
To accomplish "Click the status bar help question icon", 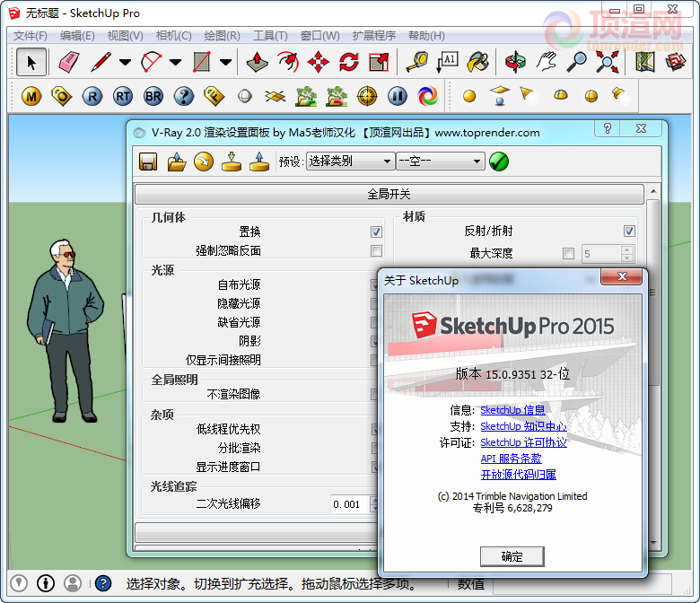I will pyautogui.click(x=103, y=583).
